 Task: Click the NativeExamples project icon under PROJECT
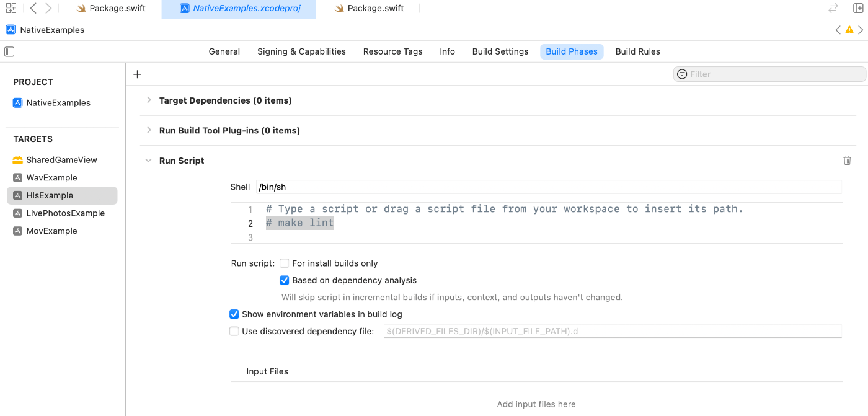pyautogui.click(x=18, y=103)
